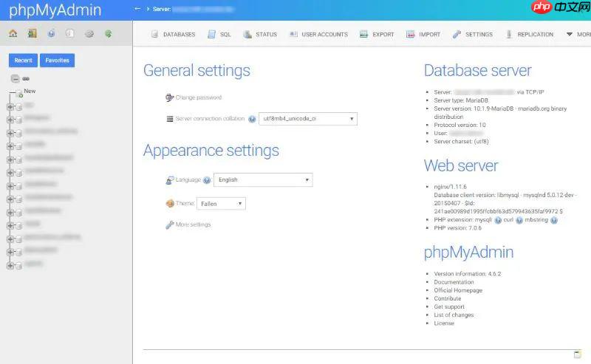The height and width of the screenshot is (364, 591).
Task: Click the 'nginx/1.11.6' text
Action: point(450,187)
